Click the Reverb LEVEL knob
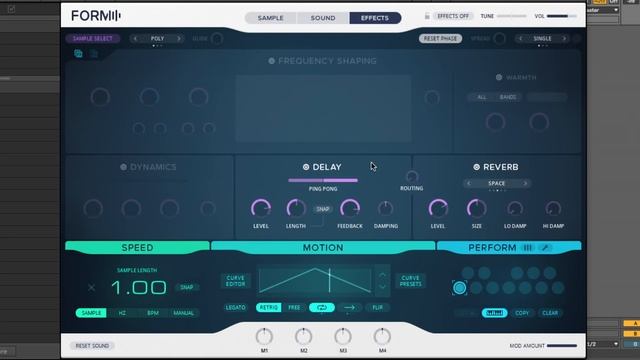Viewport: 640px width, 360px height. pos(438,209)
